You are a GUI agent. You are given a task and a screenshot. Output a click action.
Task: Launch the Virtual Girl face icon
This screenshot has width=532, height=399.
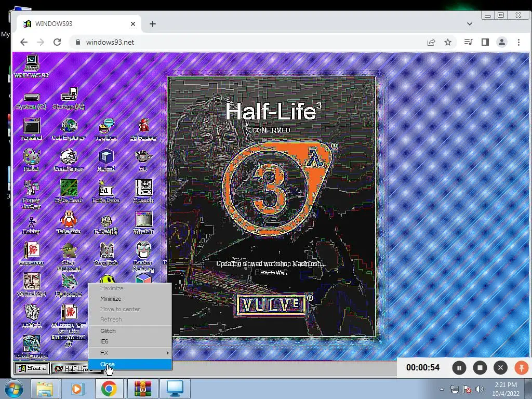[32, 285]
